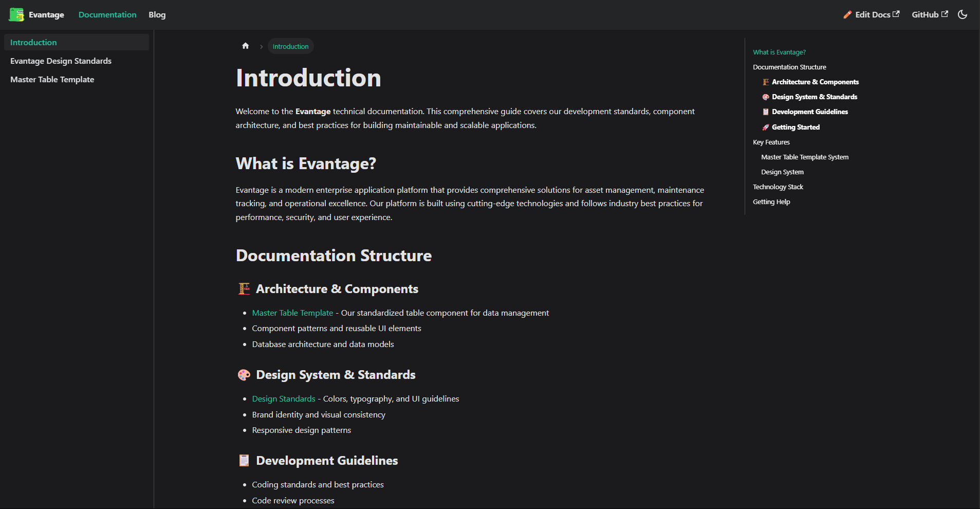The width and height of the screenshot is (980, 509).
Task: Open Evantage Design Standards sidebar page
Action: (x=61, y=61)
